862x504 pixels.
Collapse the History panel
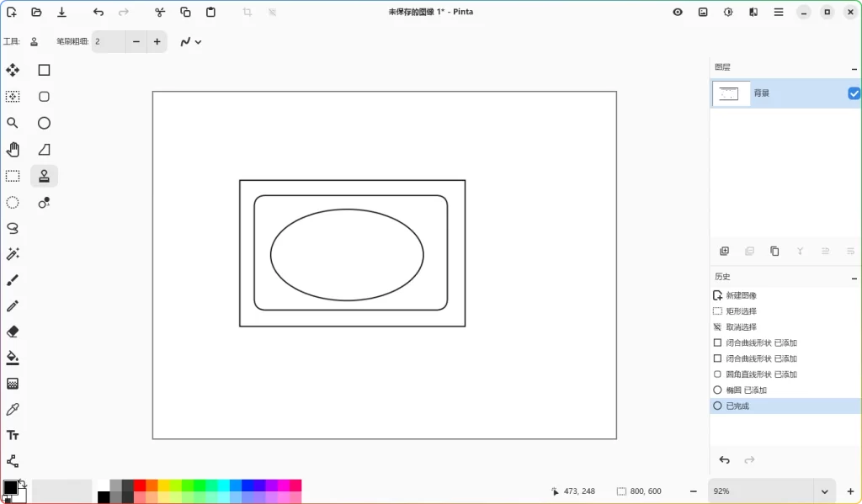854,277
